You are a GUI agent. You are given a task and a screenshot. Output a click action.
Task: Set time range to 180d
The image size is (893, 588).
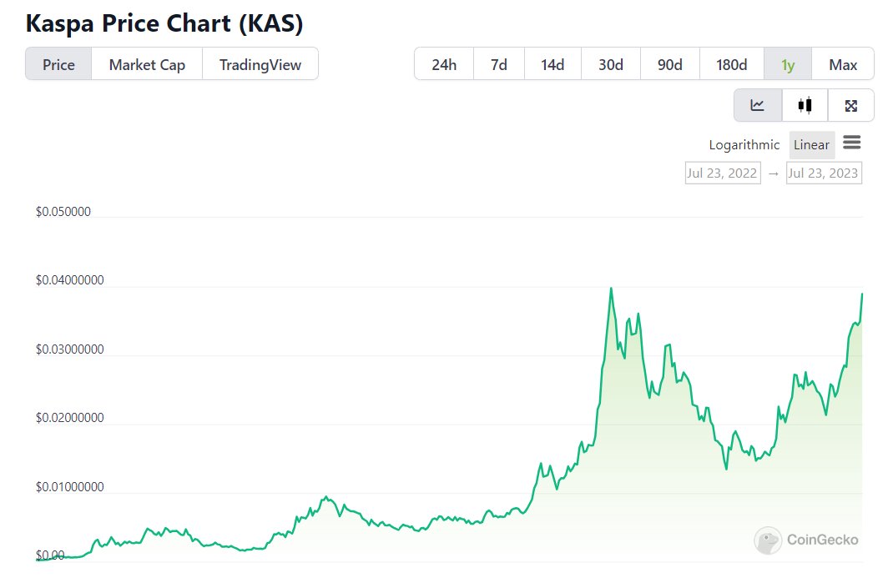pos(732,64)
